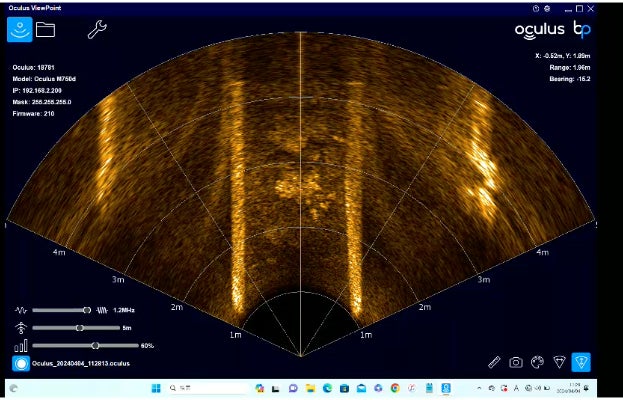Viewport: 623px width, 400px height.
Task: Switch to the live sonar online mode
Action: coord(19,29)
